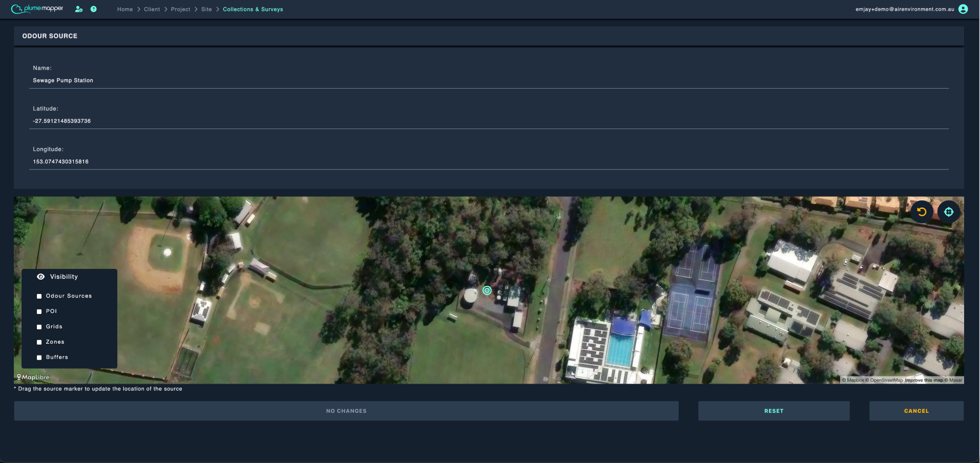This screenshot has width=980, height=463.
Task: Enable the Zones checkbox
Action: click(39, 342)
